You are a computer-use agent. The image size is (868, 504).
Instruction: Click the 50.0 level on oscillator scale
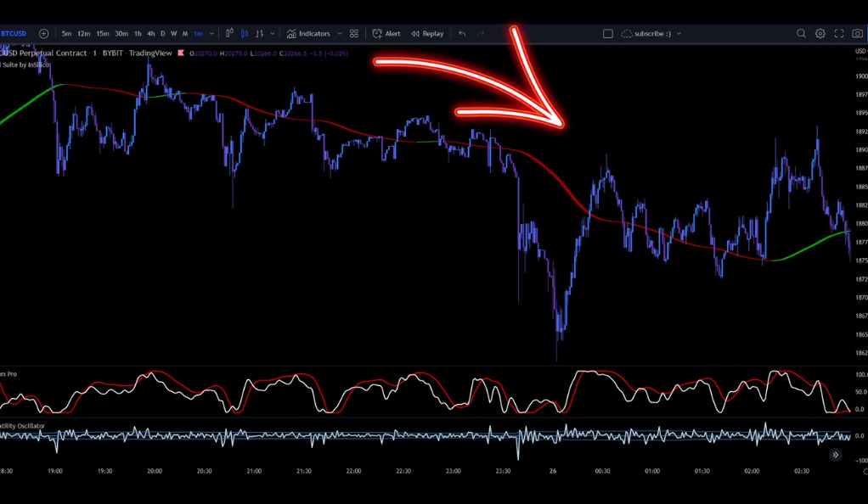[x=861, y=392]
